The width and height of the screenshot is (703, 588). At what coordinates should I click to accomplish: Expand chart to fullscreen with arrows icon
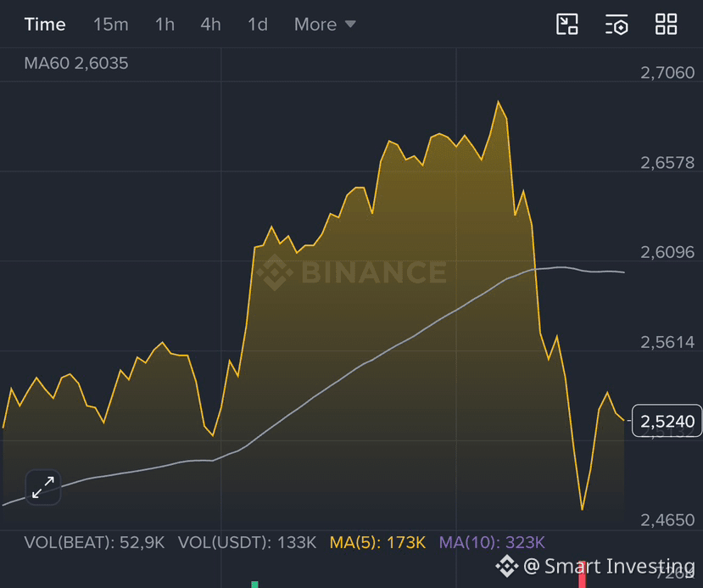(x=43, y=488)
